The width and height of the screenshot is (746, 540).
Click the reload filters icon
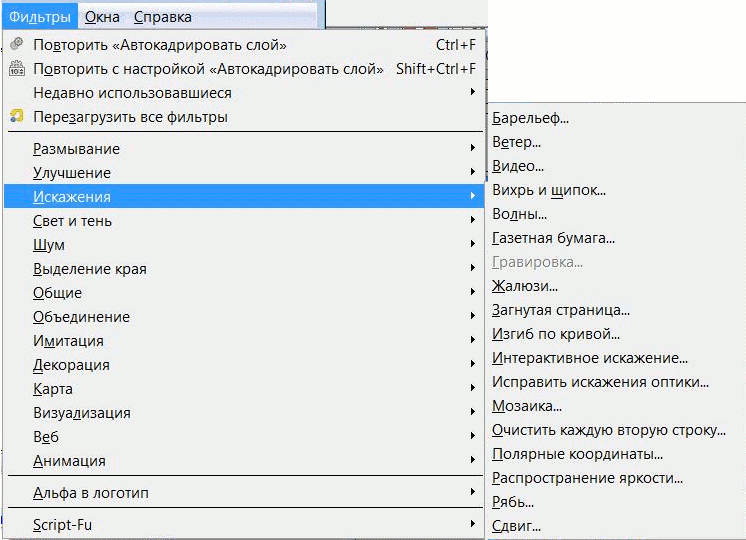point(17,116)
